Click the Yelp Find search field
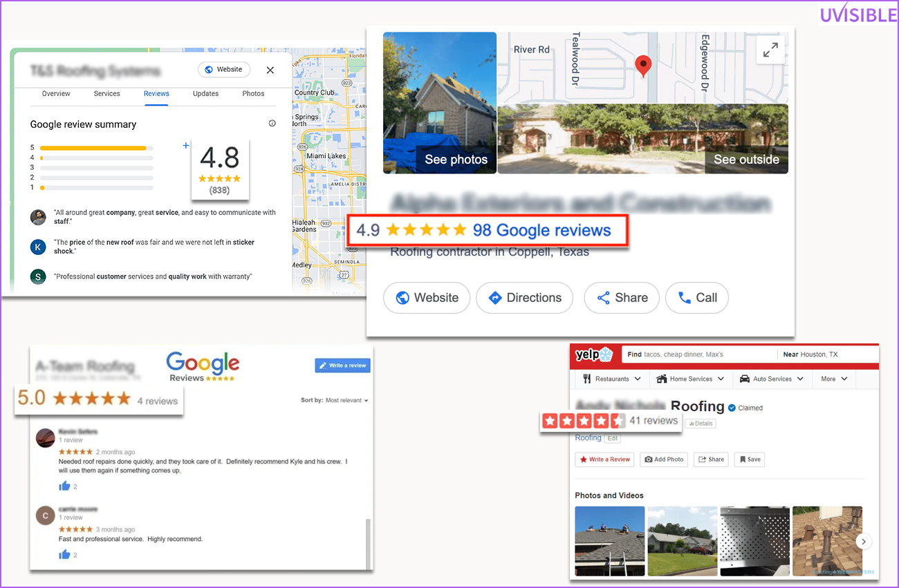 [x=699, y=354]
